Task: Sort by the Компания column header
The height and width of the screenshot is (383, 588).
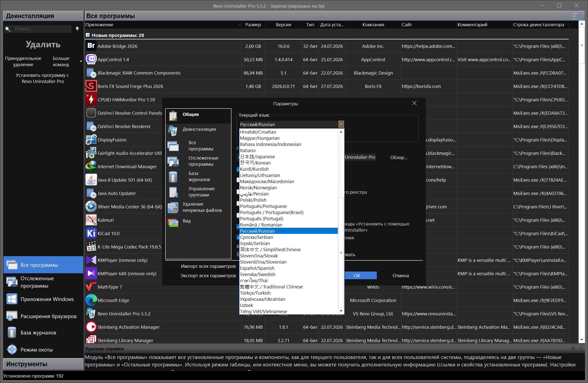Action: tap(373, 25)
